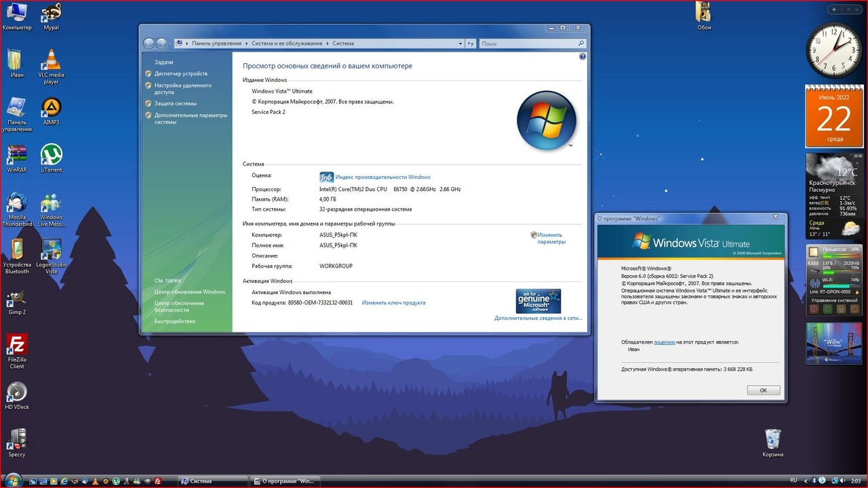Click the Процессор usage bar in gadget
The image size is (868, 488).
[841, 256]
